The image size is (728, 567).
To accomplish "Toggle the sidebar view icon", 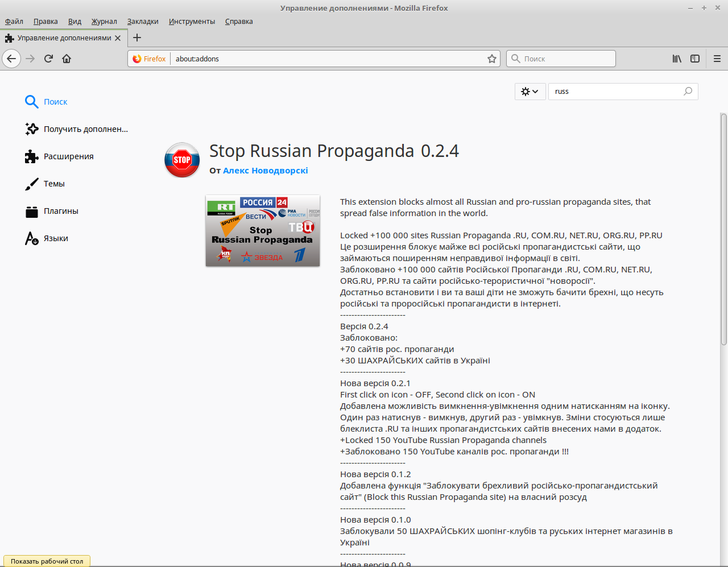I will tap(695, 59).
